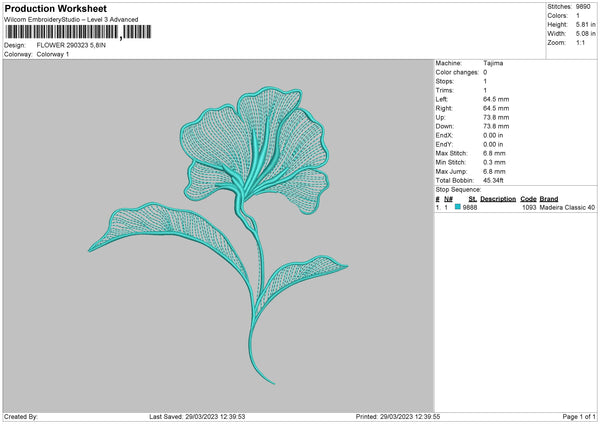Click the teal thread color swatch

pos(458,207)
